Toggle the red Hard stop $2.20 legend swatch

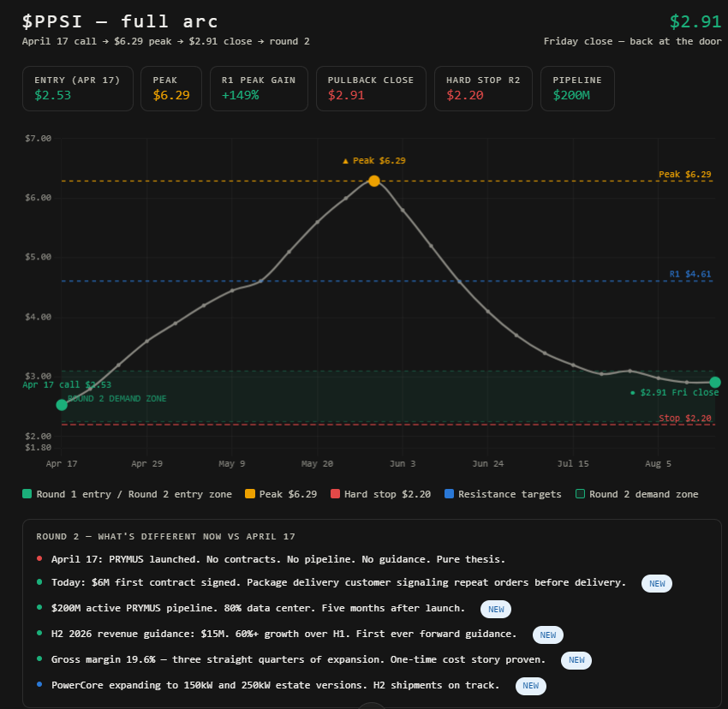(335, 494)
